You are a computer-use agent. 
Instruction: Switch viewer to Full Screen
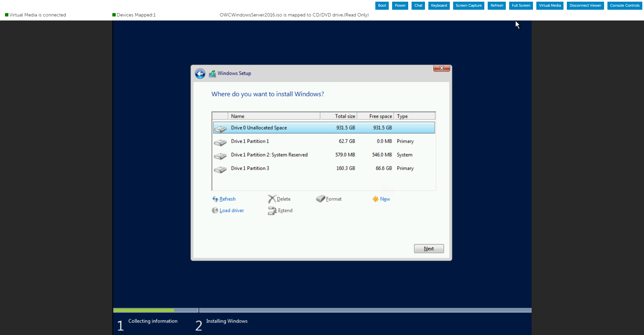click(521, 6)
